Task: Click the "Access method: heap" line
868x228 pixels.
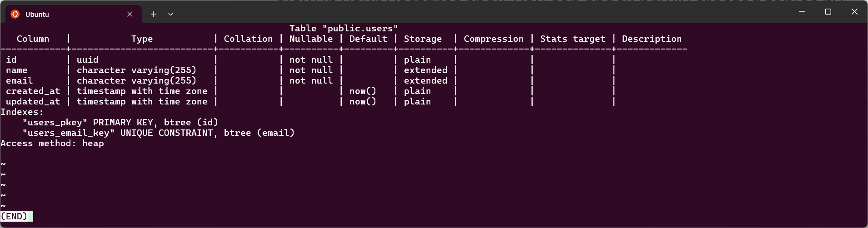Action: point(52,144)
